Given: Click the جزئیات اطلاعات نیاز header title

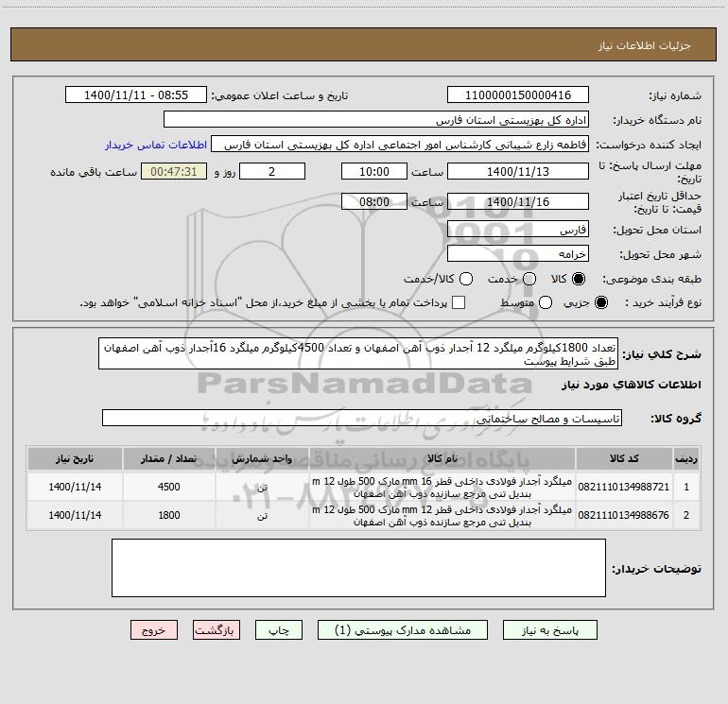Looking at the screenshot, I should coord(644,45).
